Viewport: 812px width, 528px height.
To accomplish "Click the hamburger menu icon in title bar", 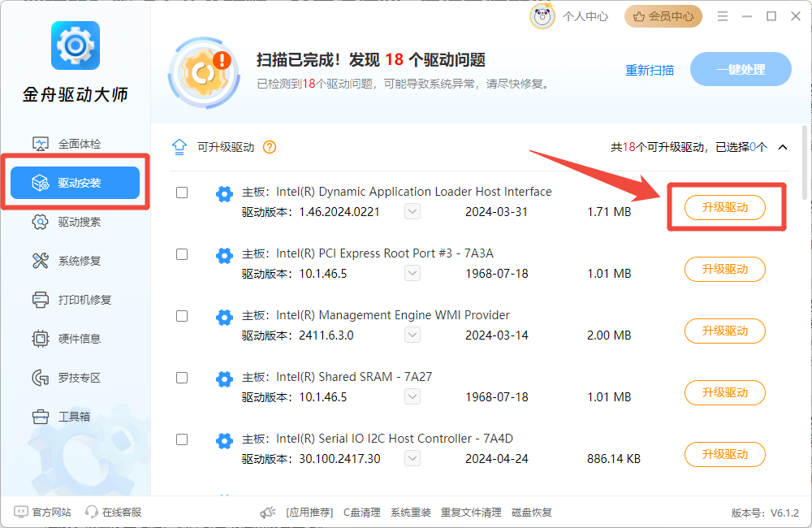I will (723, 16).
